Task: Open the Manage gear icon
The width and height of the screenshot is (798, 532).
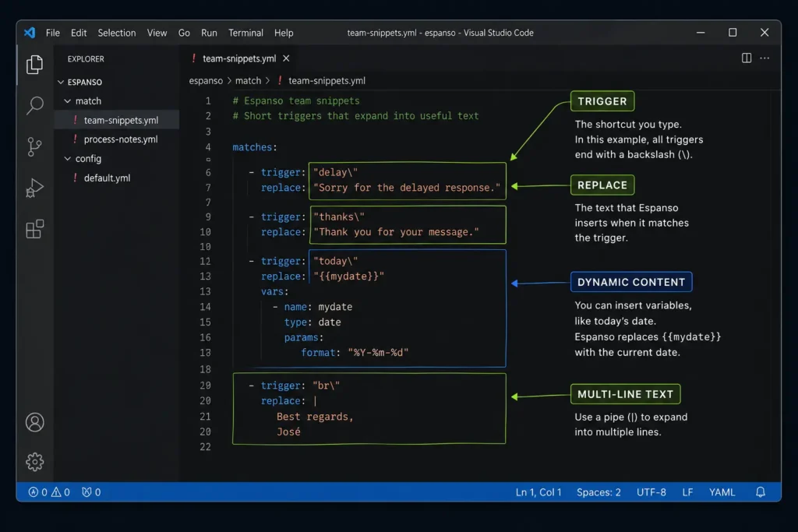Action: [x=34, y=462]
